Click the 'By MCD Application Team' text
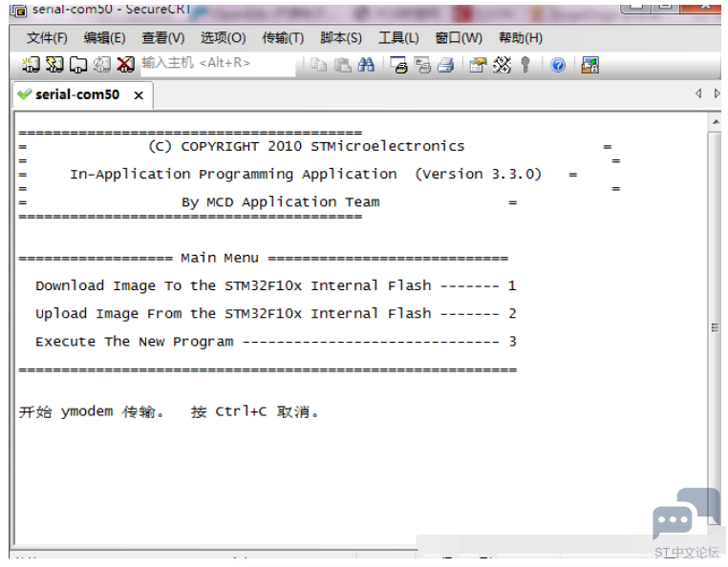The image size is (728, 567). 281,202
